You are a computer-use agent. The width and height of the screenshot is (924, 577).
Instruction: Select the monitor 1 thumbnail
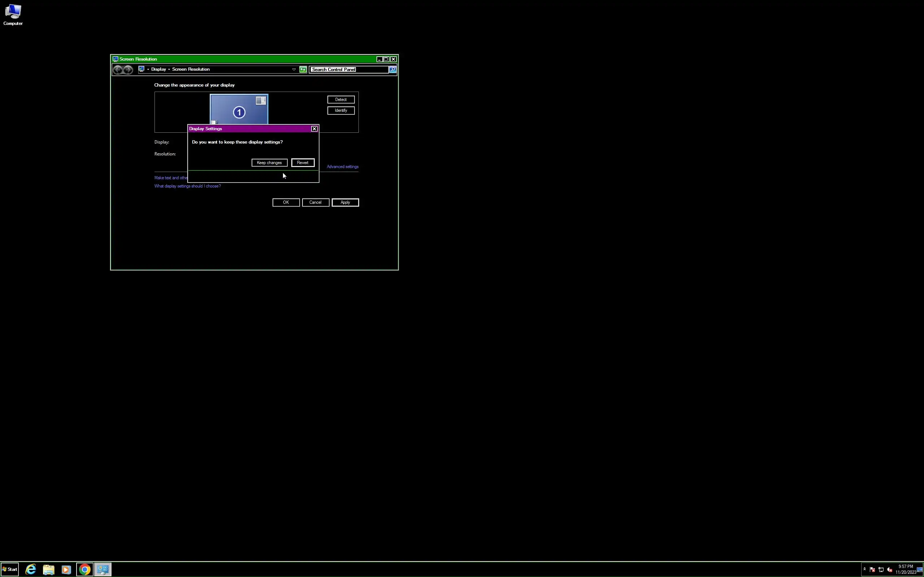(x=239, y=110)
